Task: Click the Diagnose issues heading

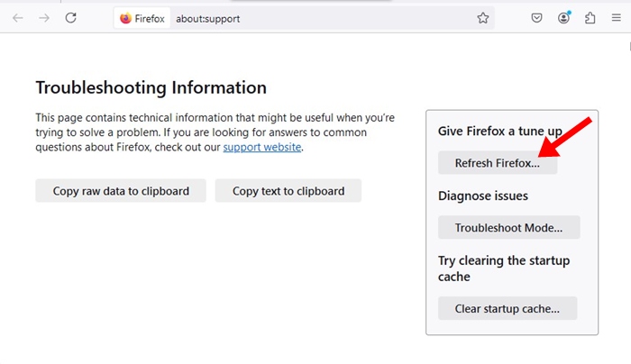Action: coord(483,196)
